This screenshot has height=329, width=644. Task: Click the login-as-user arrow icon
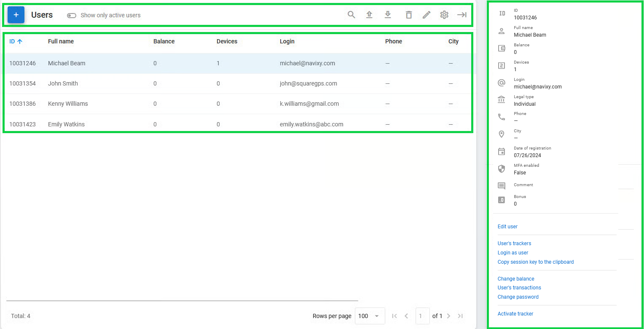coord(462,14)
